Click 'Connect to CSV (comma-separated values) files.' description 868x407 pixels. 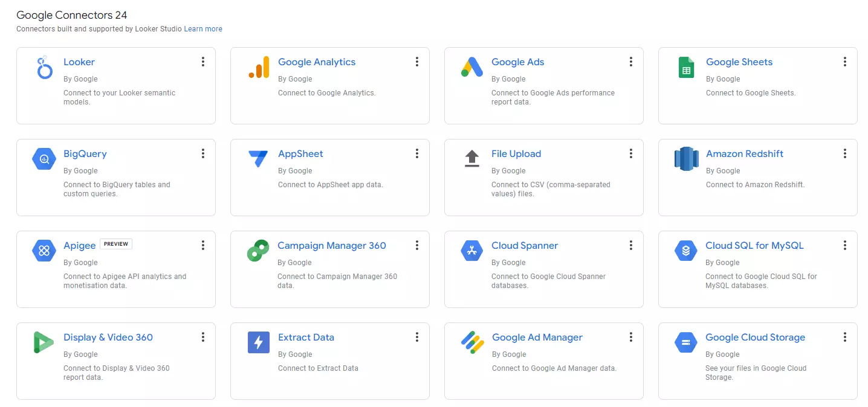pyautogui.click(x=551, y=189)
